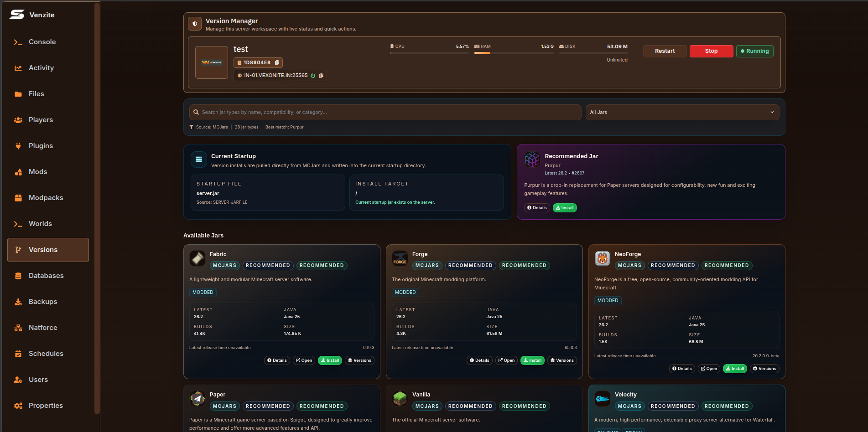Click the Worlds terminal icon
This screenshot has height=432, width=868.
pyautogui.click(x=18, y=224)
